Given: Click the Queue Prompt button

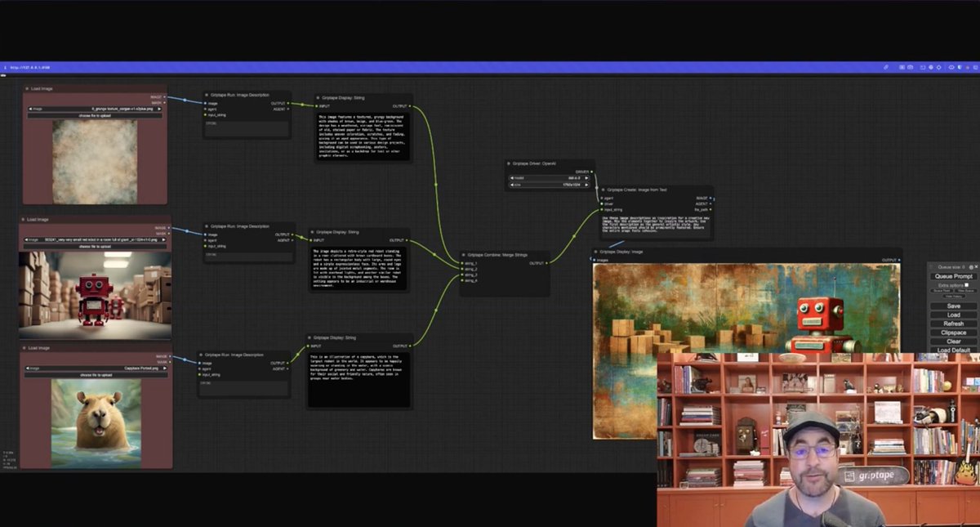Looking at the screenshot, I should [x=953, y=276].
